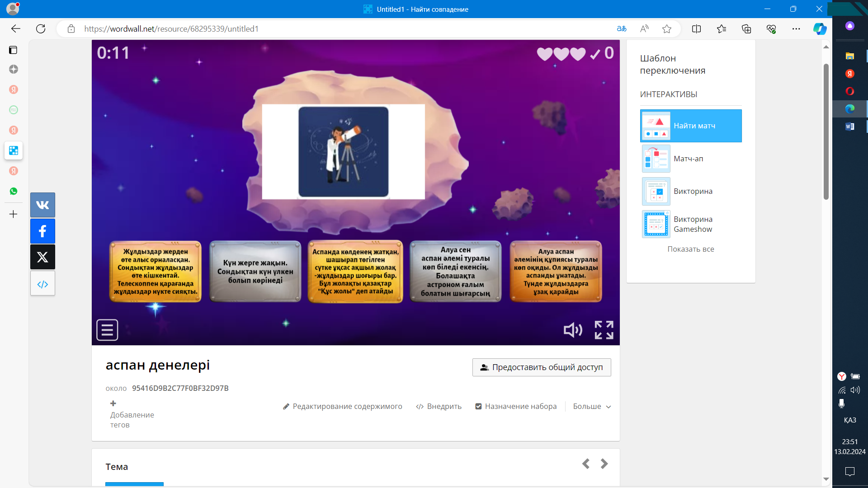Add page to favorites star icon
The height and width of the screenshot is (488, 868).
[666, 29]
